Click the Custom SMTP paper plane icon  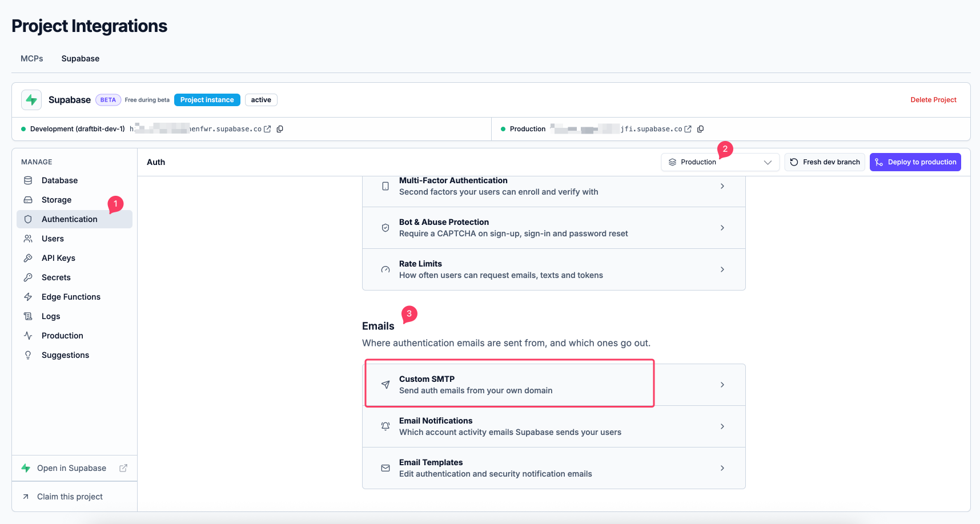click(x=385, y=385)
